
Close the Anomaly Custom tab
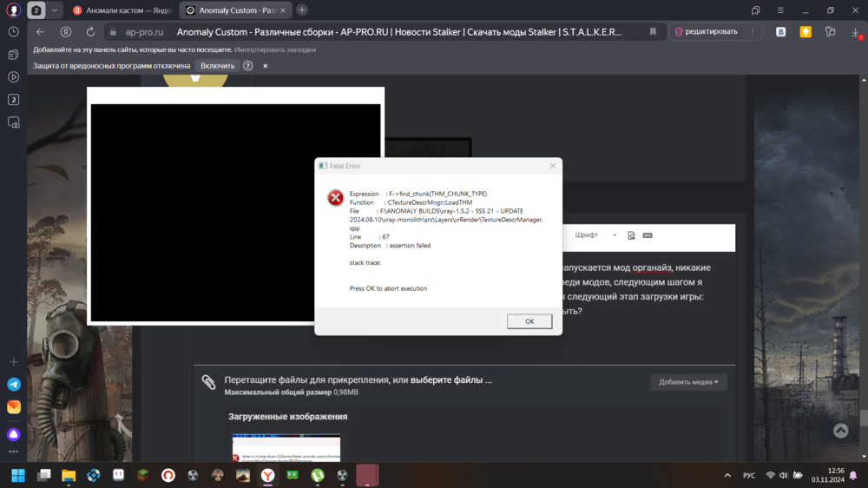(x=283, y=10)
